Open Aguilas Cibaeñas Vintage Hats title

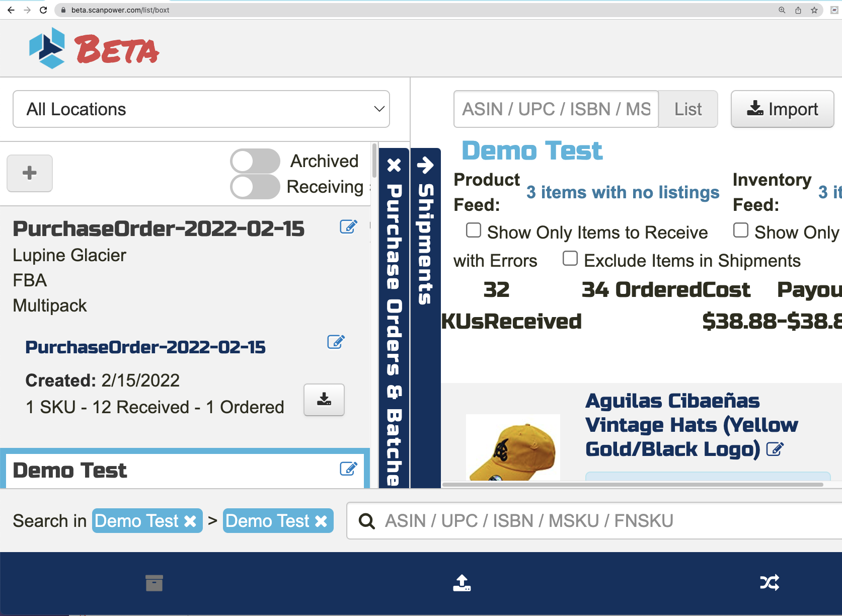pyautogui.click(x=692, y=425)
